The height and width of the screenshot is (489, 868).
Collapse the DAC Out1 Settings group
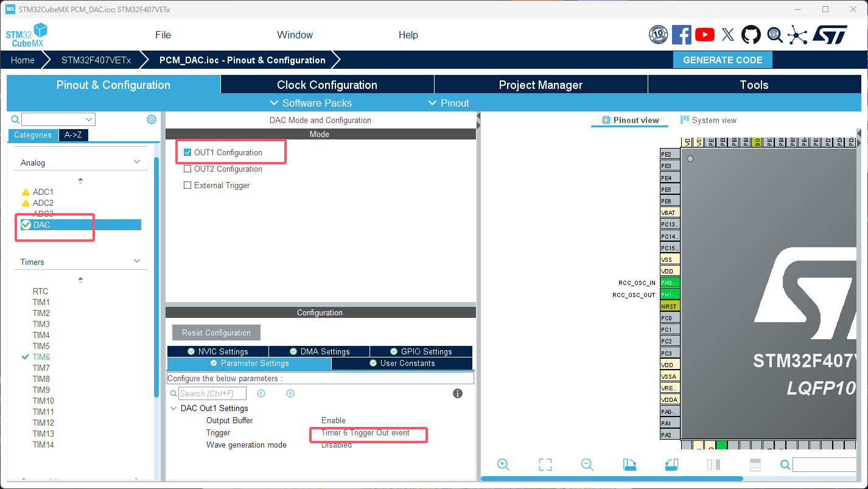(174, 408)
